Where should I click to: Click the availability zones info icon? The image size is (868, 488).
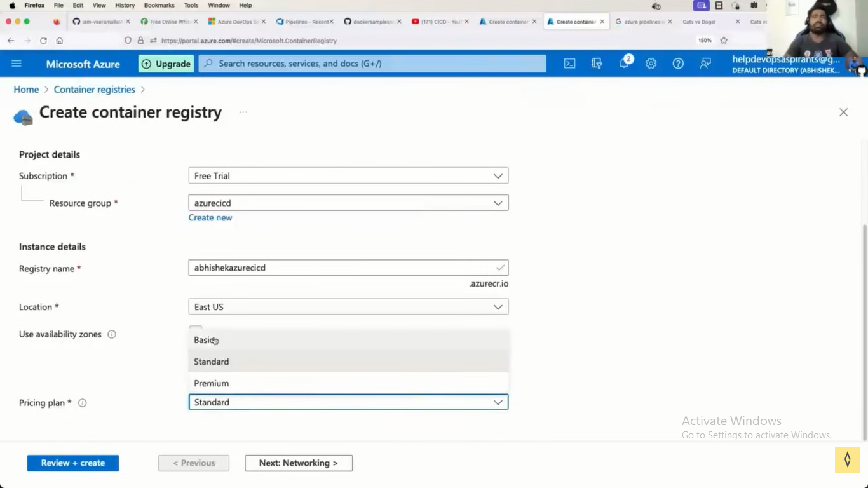click(x=112, y=334)
